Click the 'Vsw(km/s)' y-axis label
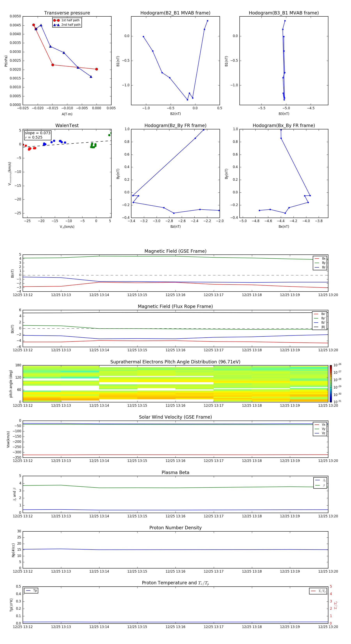Image resolution: width=351 pixels, height=644 pixels. (x=8, y=439)
